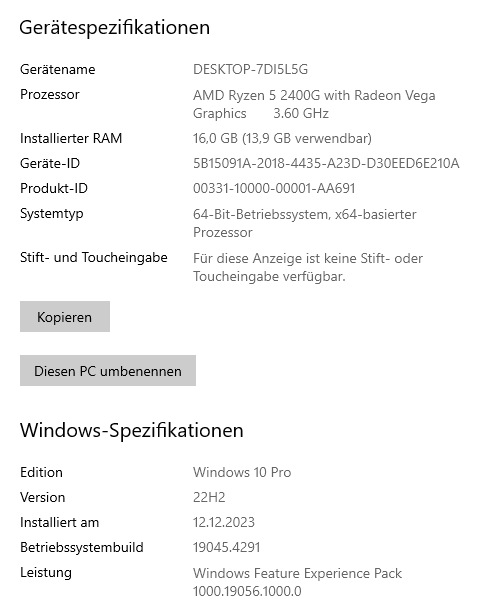
Task: Click the Gerätename label
Action: point(58,69)
